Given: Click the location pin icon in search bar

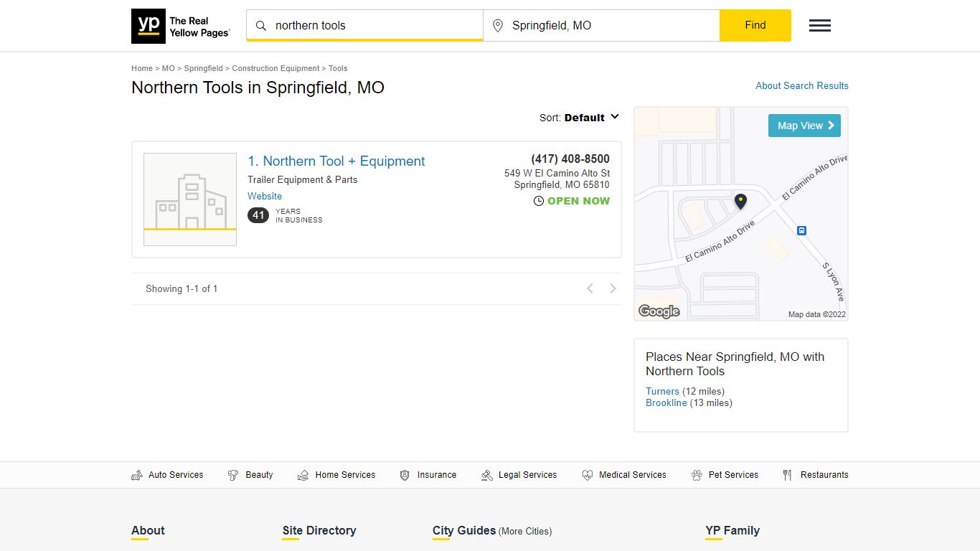Looking at the screenshot, I should (498, 26).
